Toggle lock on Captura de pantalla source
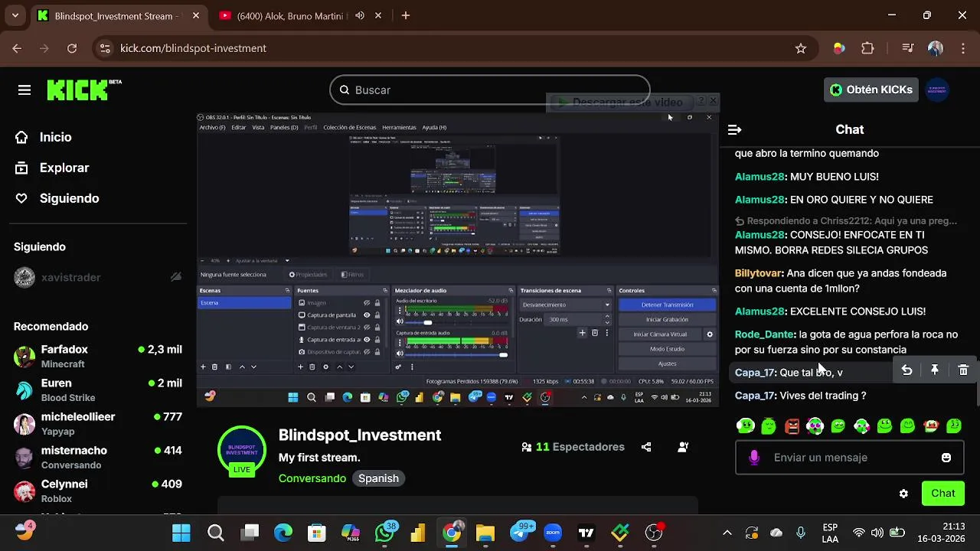This screenshot has width=980, height=551. pos(377,315)
